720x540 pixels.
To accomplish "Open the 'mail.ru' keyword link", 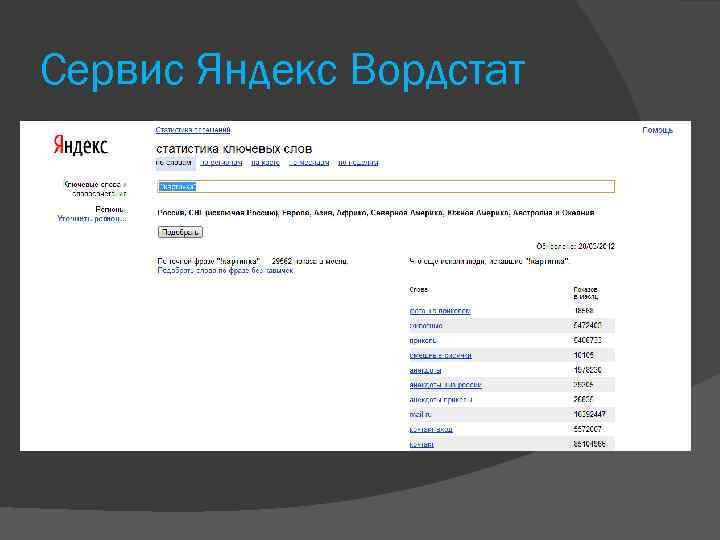I will tap(420, 414).
